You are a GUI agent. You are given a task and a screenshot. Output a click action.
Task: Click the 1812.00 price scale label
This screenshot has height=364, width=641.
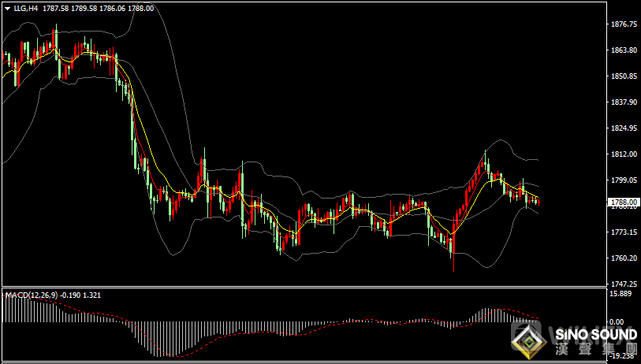pyautogui.click(x=624, y=154)
